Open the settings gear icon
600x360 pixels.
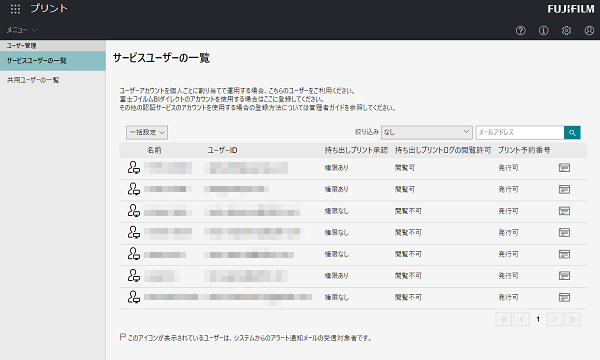coord(566,31)
